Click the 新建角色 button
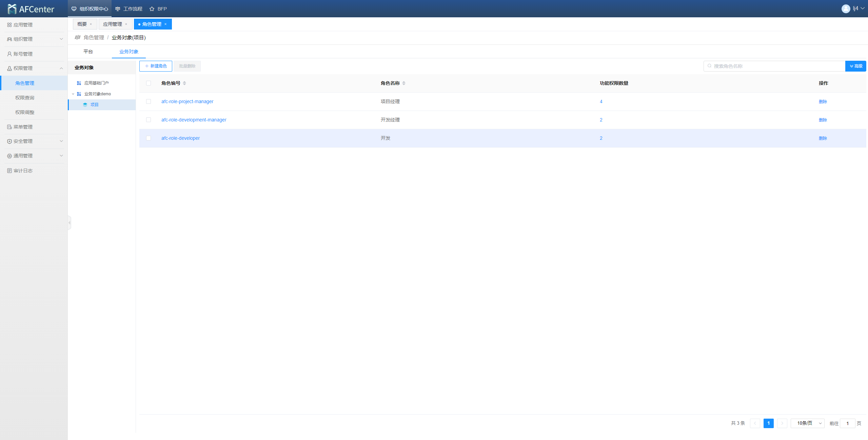This screenshot has width=868, height=440. (156, 66)
